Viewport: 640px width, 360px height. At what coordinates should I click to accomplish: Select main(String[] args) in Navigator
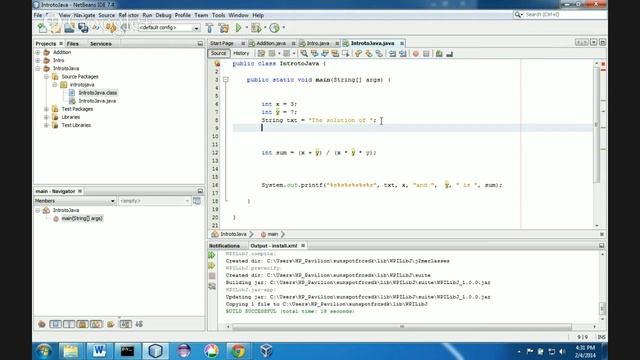tap(82, 219)
